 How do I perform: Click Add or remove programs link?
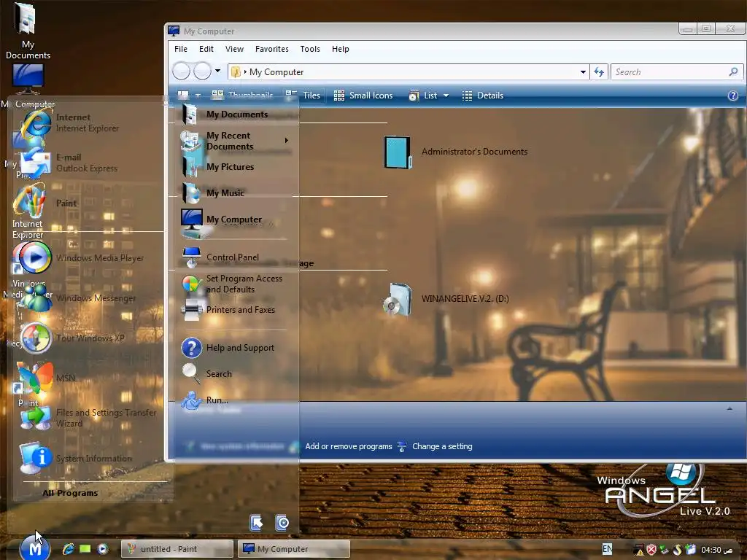348,447
